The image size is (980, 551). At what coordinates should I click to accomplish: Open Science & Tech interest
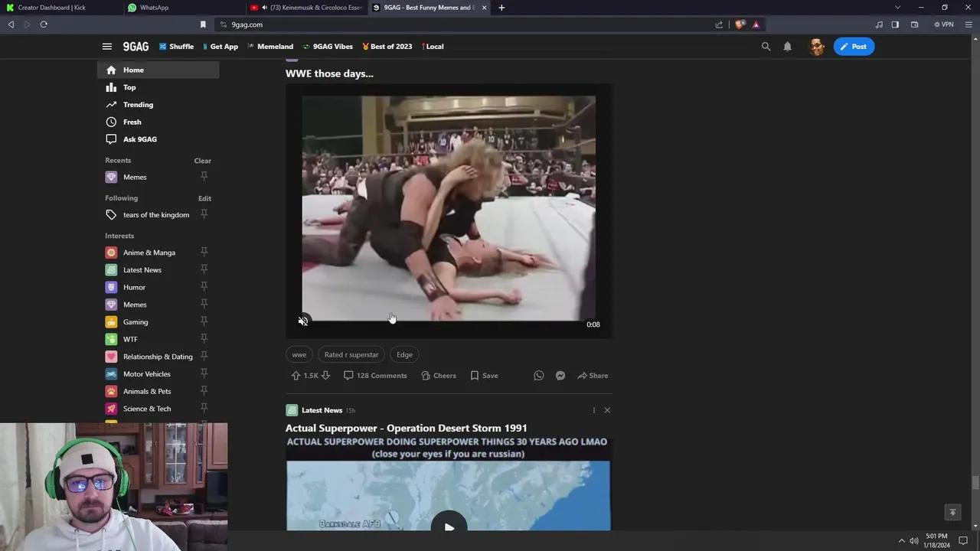pos(147,409)
